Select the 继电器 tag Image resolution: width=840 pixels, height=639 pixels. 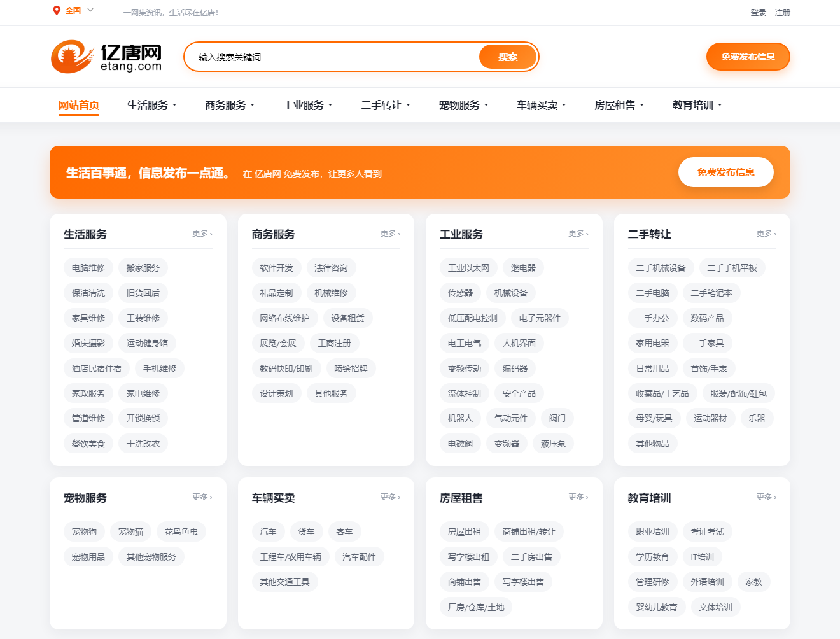pyautogui.click(x=524, y=268)
